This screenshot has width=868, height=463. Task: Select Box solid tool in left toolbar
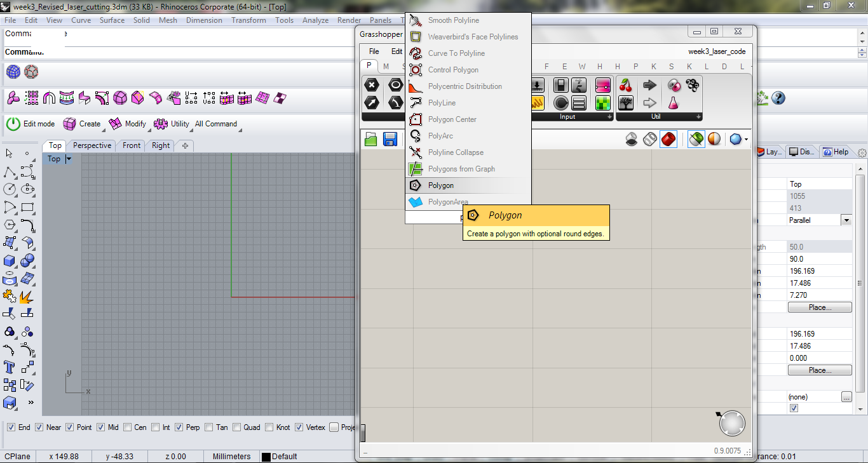point(10,260)
